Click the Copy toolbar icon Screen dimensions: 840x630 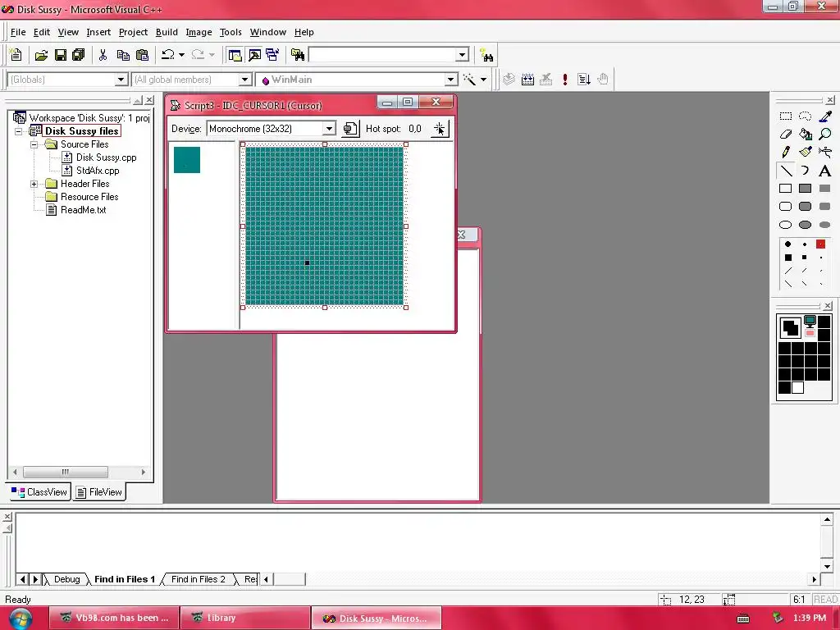tap(123, 55)
